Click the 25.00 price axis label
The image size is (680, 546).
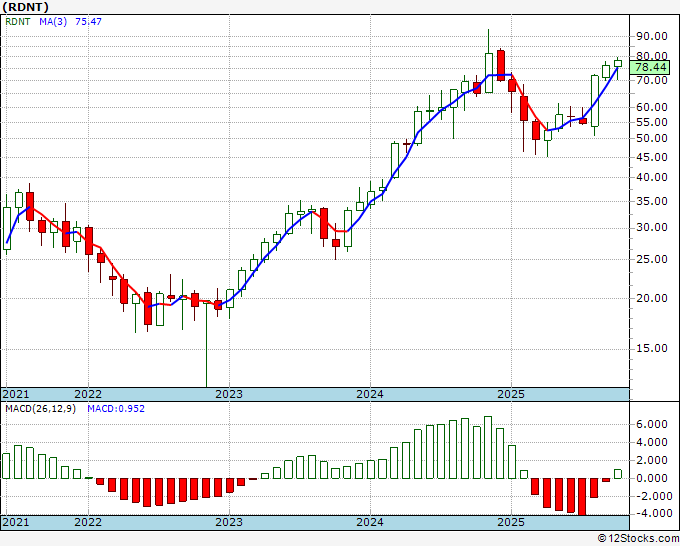[x=651, y=259]
